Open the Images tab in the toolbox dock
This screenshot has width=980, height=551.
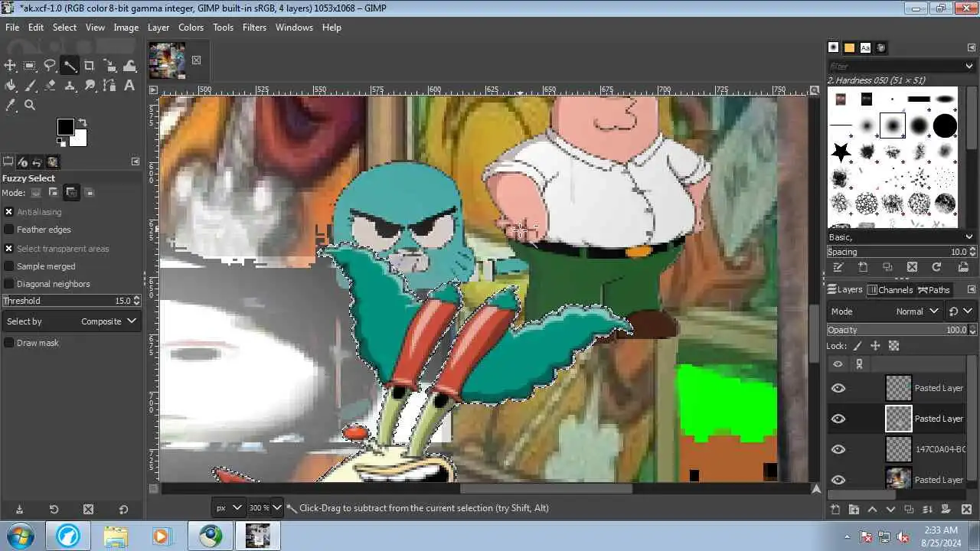tap(53, 161)
